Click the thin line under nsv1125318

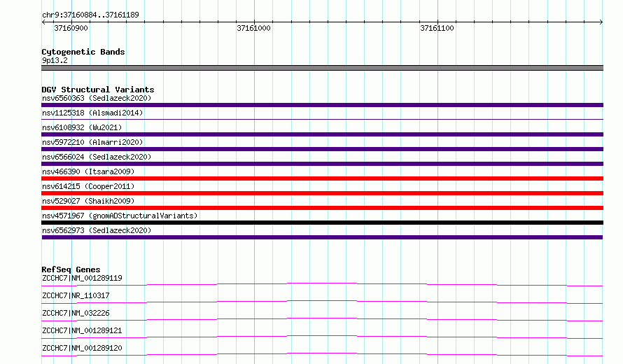click(x=322, y=119)
